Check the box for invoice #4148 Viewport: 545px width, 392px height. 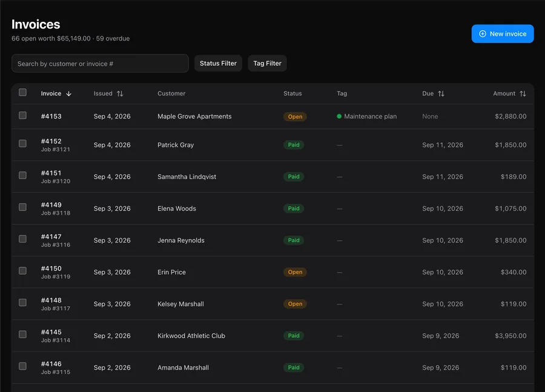tap(22, 302)
